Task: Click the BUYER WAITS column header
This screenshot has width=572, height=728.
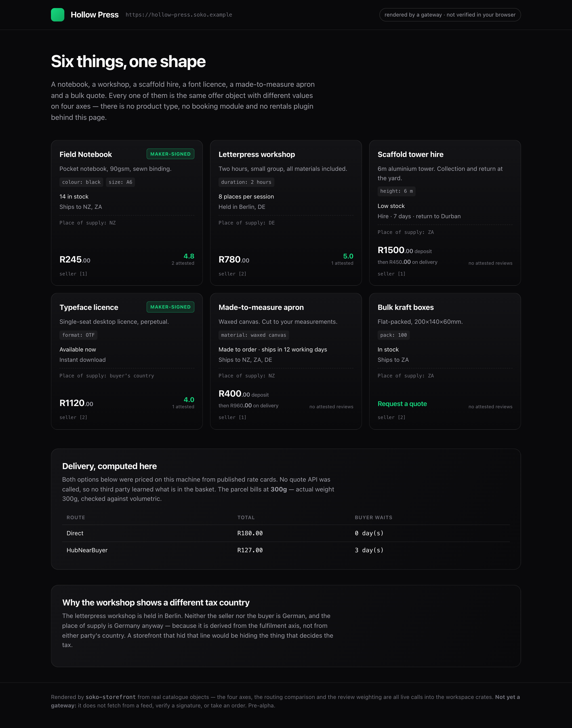Action: pos(373,518)
